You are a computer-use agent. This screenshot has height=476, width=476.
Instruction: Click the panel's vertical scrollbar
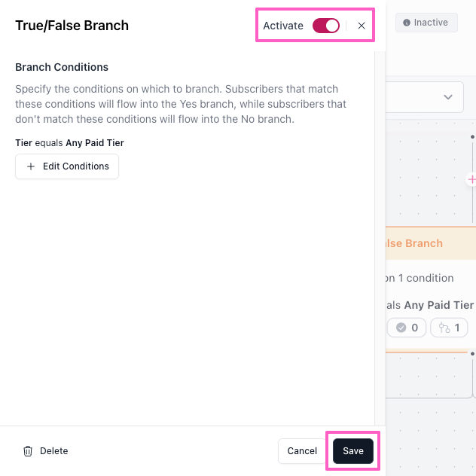tap(374, 238)
